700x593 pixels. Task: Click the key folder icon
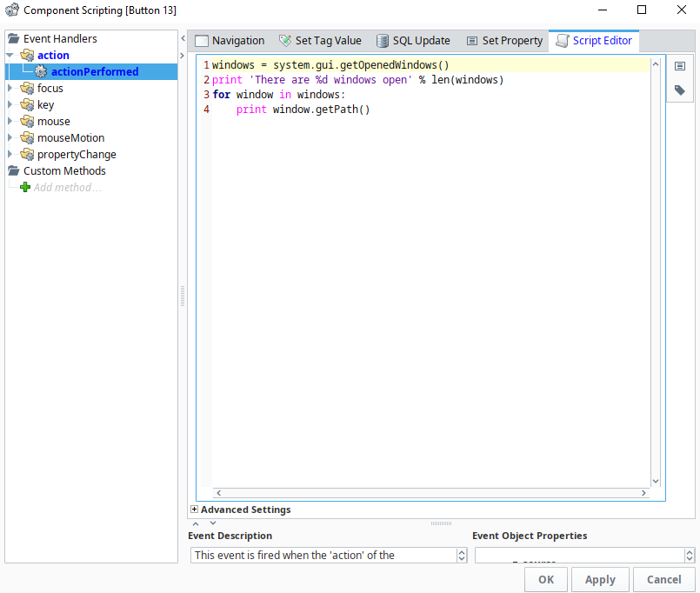(27, 105)
